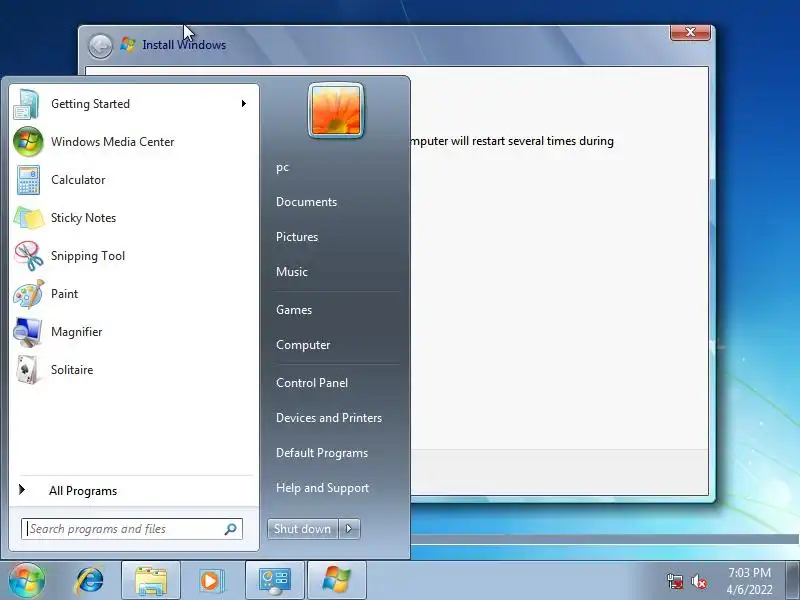800x600 pixels.
Task: Launch Windows Media Player from taskbar
Action: click(x=210, y=581)
